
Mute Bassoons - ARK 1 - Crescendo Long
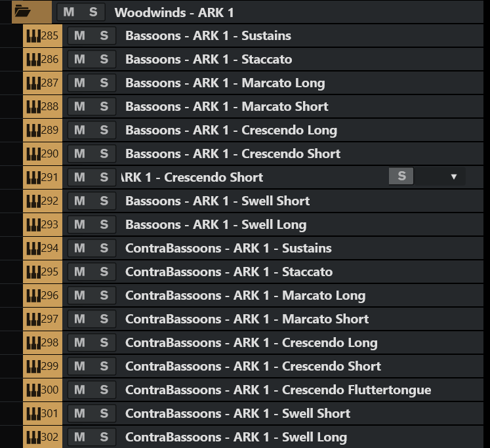coord(79,130)
